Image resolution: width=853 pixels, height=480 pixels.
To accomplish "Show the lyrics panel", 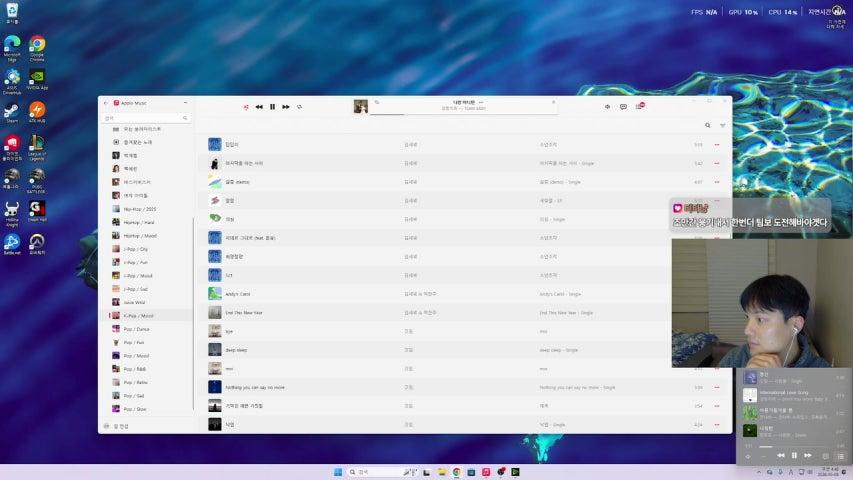I will pyautogui.click(x=623, y=106).
